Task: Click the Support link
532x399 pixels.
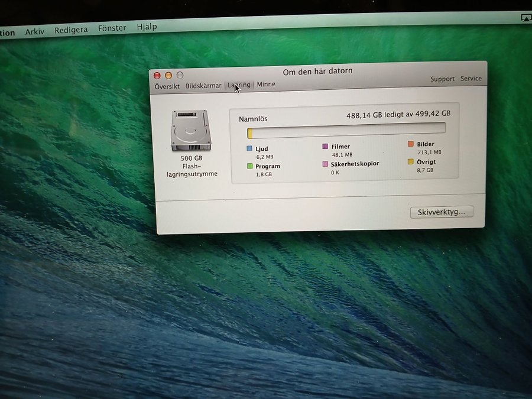Action: point(442,79)
